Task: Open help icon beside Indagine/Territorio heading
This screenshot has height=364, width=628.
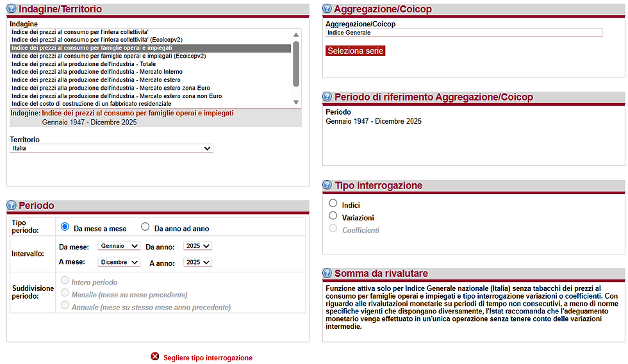Action: coord(12,8)
